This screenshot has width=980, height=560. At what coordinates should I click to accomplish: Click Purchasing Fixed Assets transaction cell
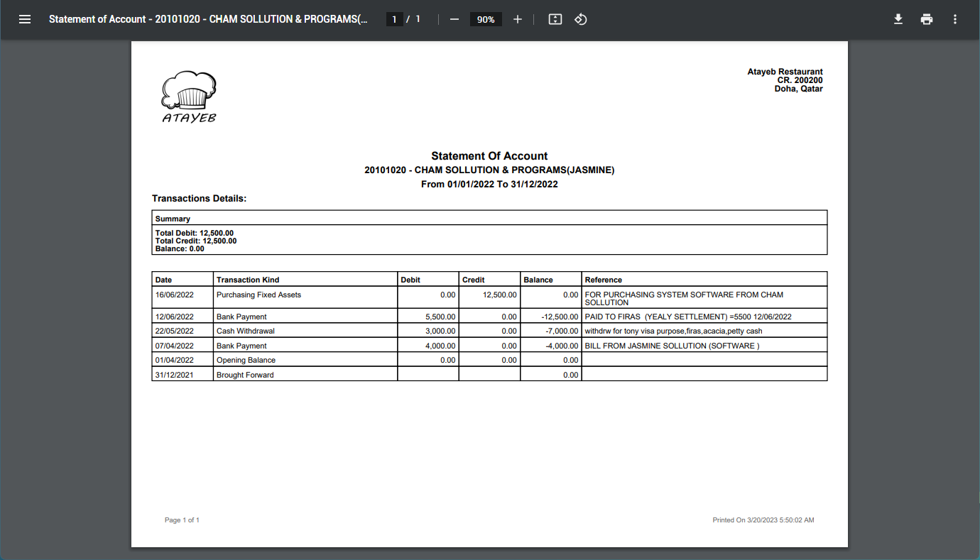(x=305, y=298)
